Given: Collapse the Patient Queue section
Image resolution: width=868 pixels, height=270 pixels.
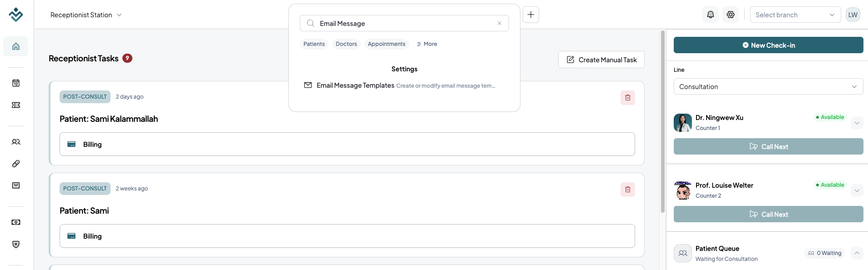Looking at the screenshot, I should point(857,253).
